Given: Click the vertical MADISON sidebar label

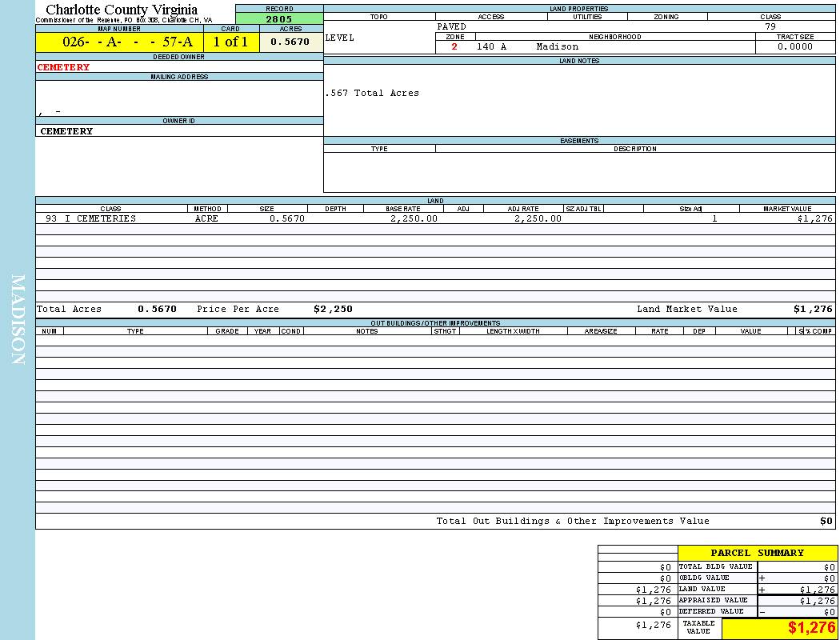Looking at the screenshot, I should pos(18,319).
